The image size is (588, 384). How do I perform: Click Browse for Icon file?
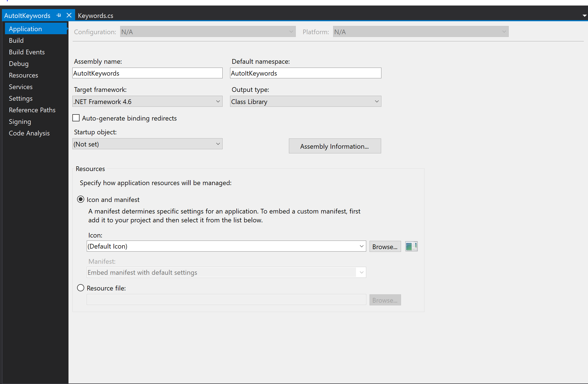click(384, 246)
